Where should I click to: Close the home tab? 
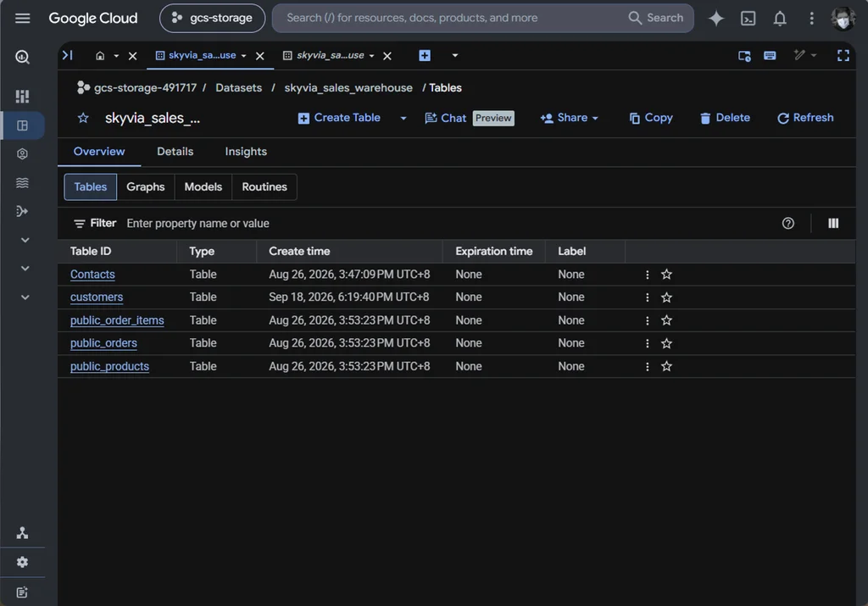(133, 56)
